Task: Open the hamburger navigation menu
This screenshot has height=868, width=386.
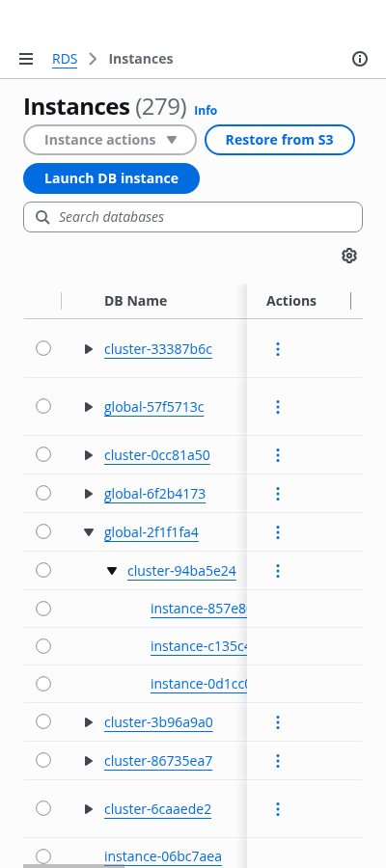Action: [26, 59]
